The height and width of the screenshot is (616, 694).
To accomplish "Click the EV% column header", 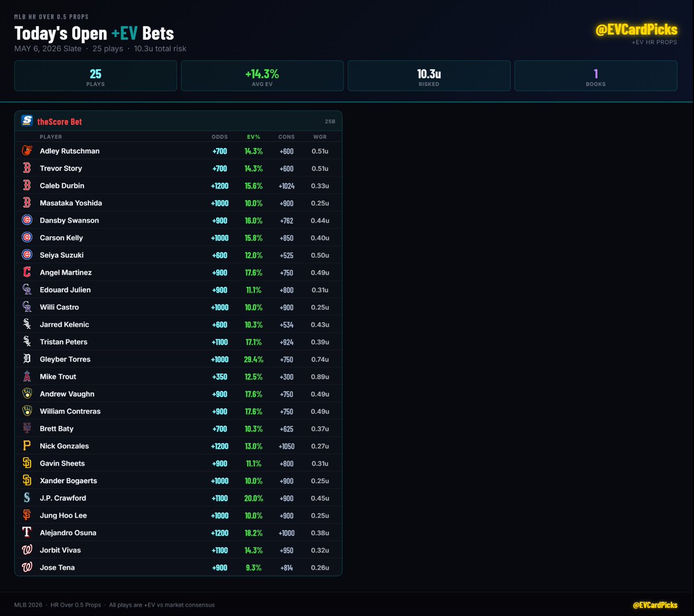I will pyautogui.click(x=254, y=137).
